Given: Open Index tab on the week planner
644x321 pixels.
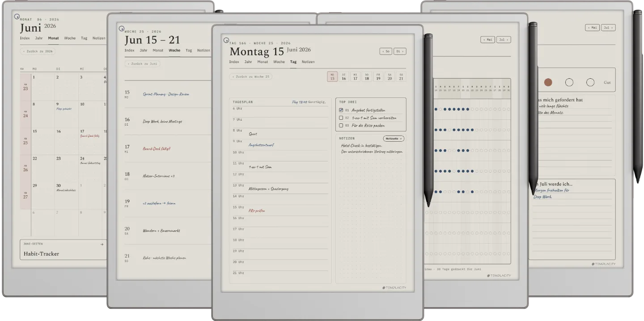Looking at the screenshot, I should pyautogui.click(x=129, y=51).
